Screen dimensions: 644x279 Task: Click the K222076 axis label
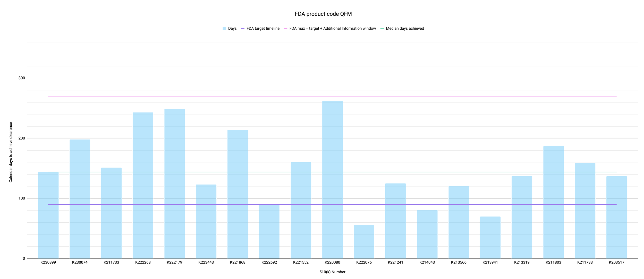(x=364, y=263)
